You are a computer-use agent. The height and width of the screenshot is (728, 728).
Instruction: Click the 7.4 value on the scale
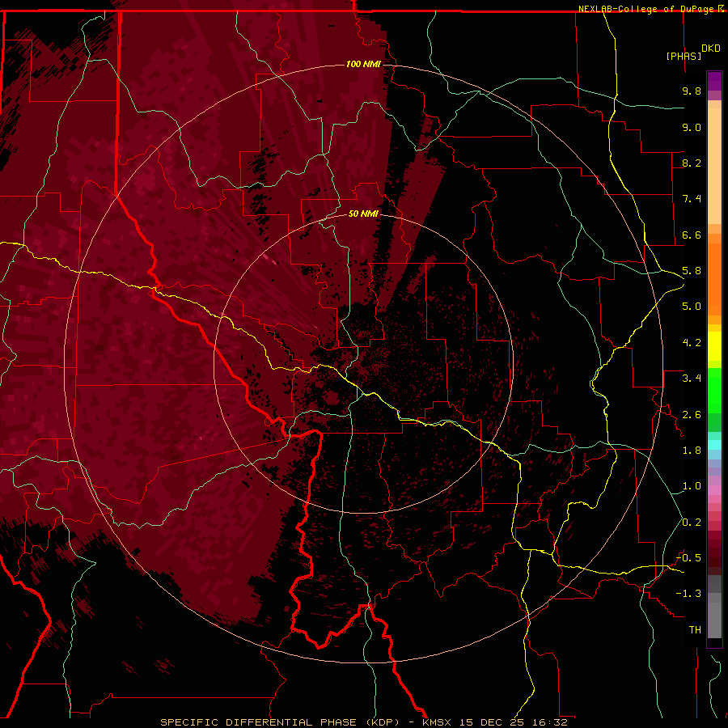click(692, 199)
